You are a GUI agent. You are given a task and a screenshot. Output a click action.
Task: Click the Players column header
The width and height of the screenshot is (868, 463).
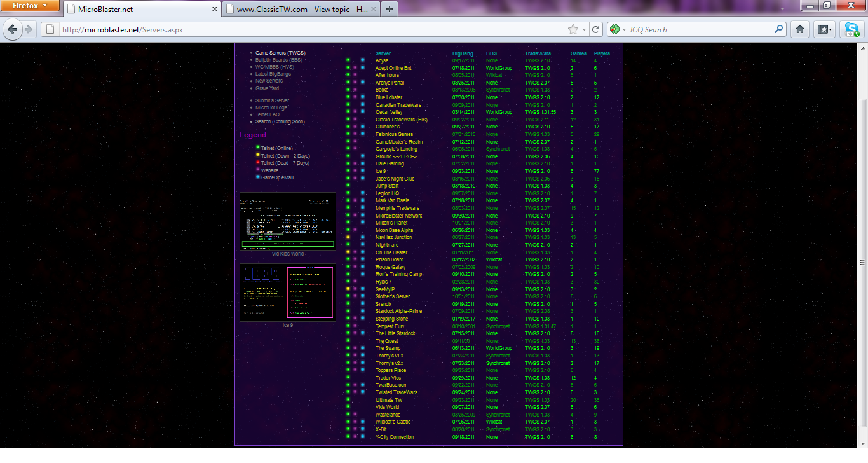(x=602, y=53)
